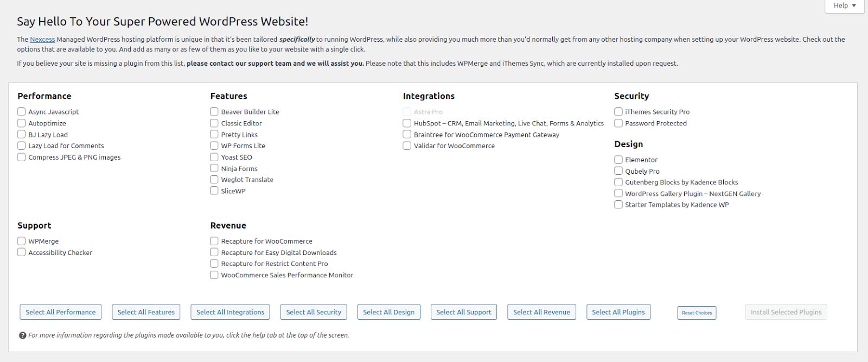Check Recapture for Easy Digital Downloads
This screenshot has height=362, width=868.
point(214,252)
